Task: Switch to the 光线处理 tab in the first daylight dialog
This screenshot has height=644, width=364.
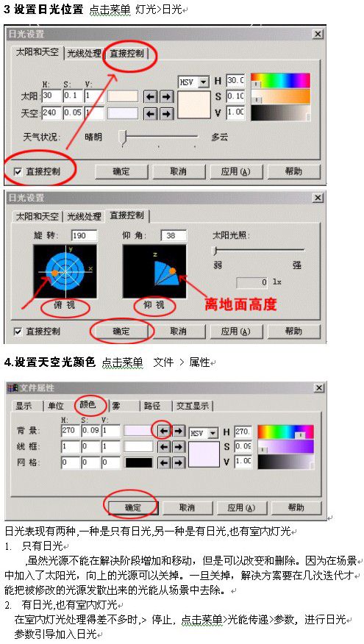Action: (x=84, y=54)
